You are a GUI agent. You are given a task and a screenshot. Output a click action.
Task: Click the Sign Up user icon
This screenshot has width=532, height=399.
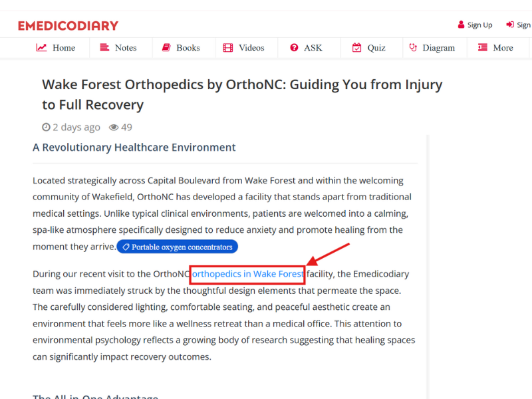click(461, 25)
